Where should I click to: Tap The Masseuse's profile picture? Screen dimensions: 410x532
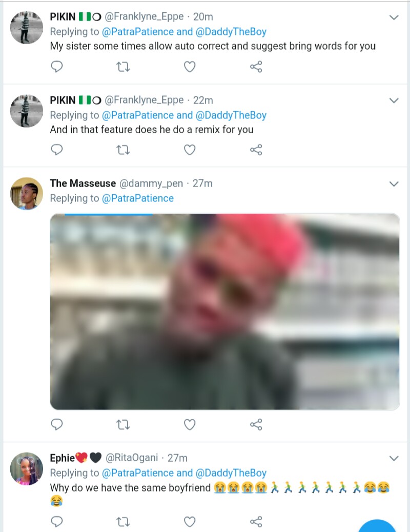pyautogui.click(x=27, y=194)
